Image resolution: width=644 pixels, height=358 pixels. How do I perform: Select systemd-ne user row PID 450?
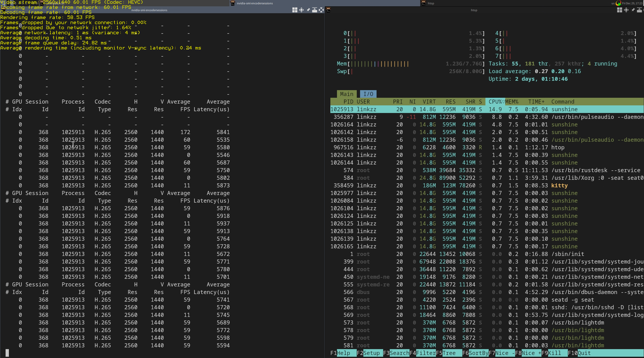coord(487,277)
